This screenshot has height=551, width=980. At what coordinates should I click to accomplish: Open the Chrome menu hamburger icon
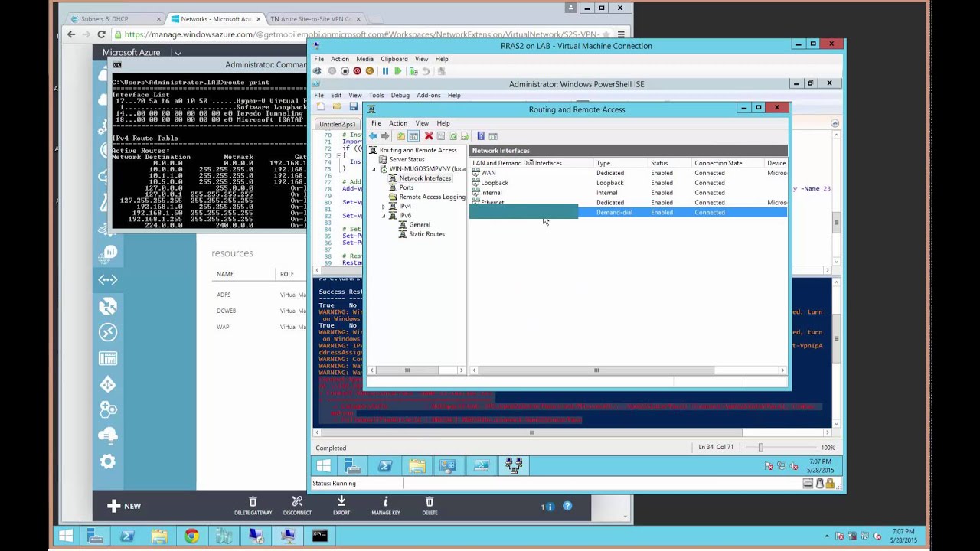621,34
